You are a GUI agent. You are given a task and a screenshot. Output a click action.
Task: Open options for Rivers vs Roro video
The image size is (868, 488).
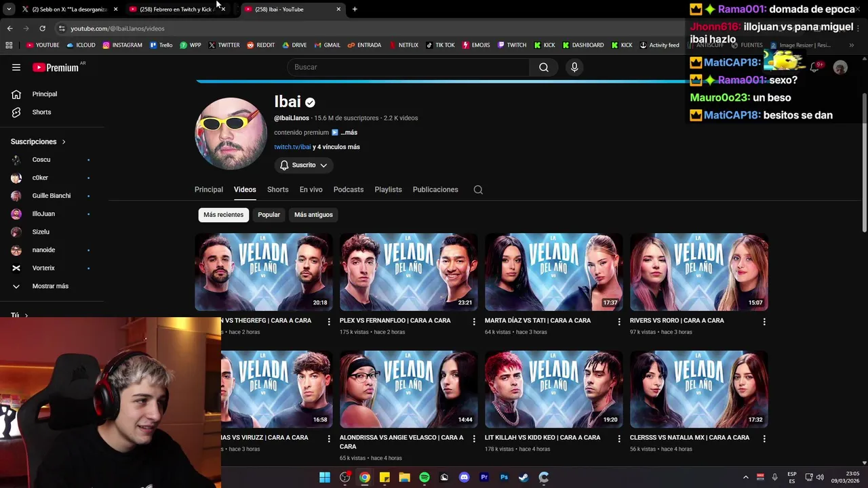764,321
